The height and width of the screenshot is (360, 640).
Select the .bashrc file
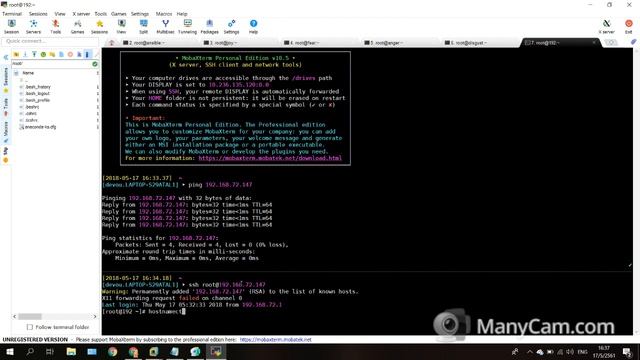[x=32, y=107]
